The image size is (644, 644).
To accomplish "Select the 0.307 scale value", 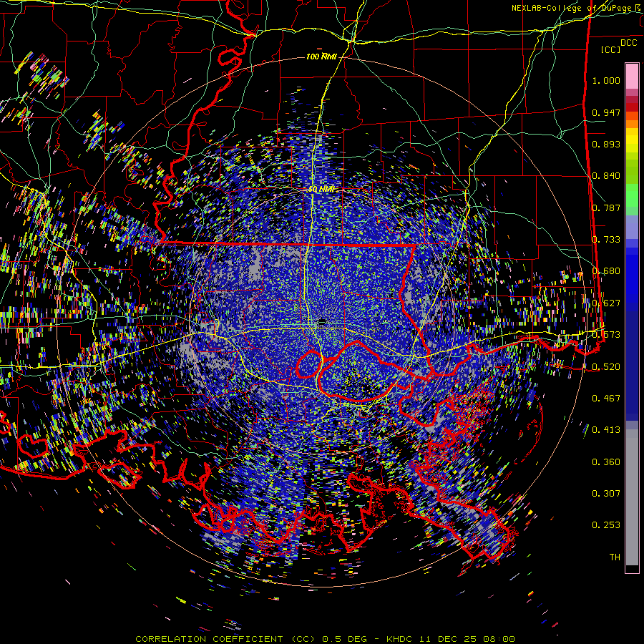I will (x=606, y=493).
